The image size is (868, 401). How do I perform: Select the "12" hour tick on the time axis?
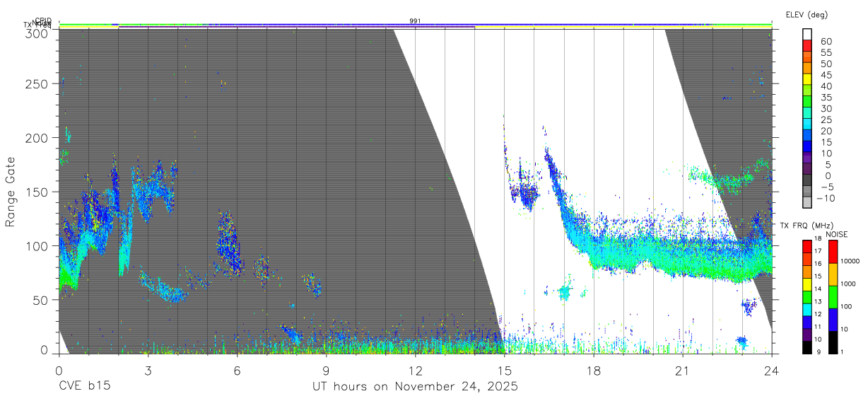click(415, 370)
